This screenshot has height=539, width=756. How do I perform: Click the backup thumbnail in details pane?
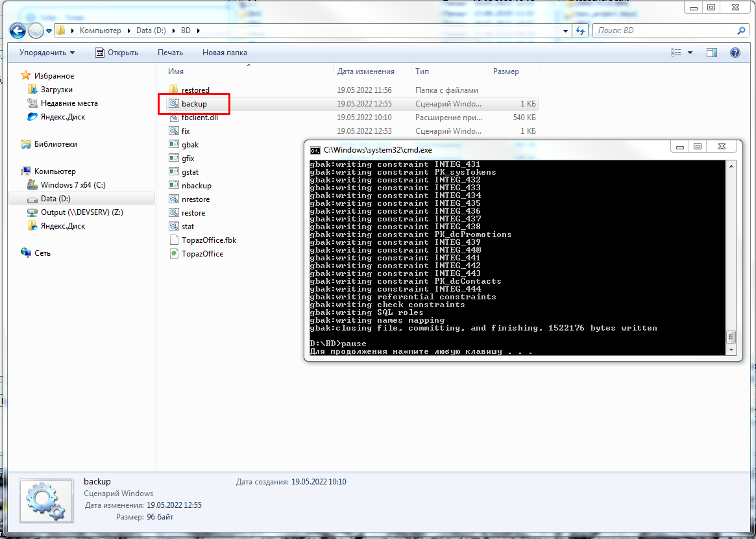(x=46, y=501)
